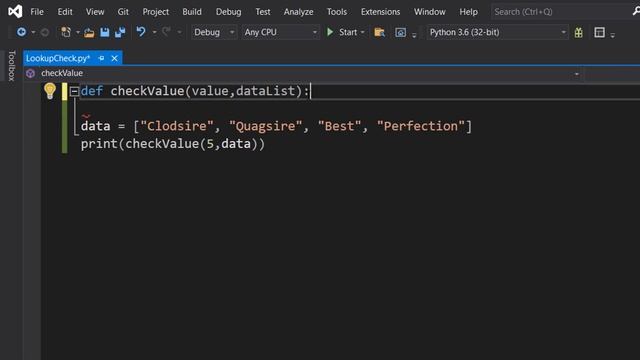Screen dimensions: 640x360
Task: Open the File menu
Action: pyautogui.click(x=37, y=12)
